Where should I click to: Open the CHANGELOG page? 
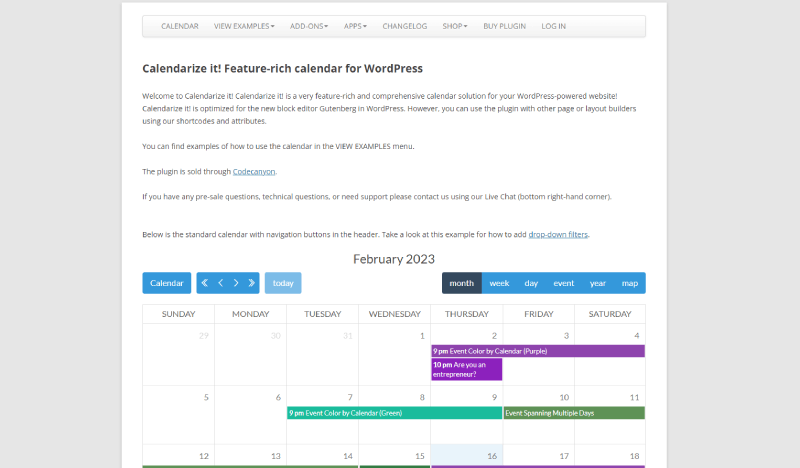pyautogui.click(x=405, y=26)
